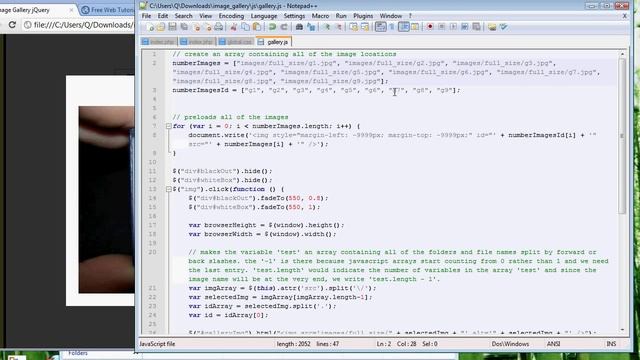Toggle synchronized horizontal scrolling
The height and width of the screenshot is (360, 640).
tap(365, 27)
